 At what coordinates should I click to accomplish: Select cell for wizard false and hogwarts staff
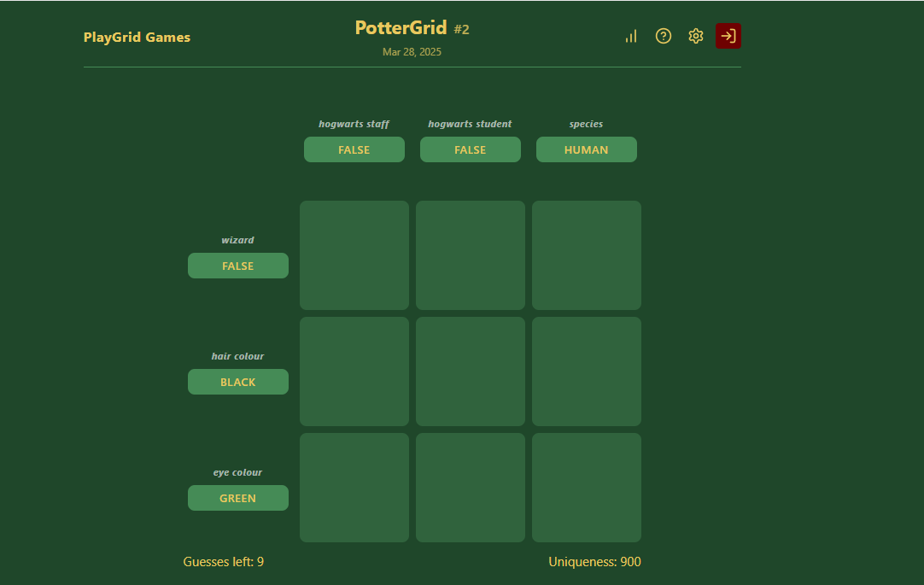354,255
